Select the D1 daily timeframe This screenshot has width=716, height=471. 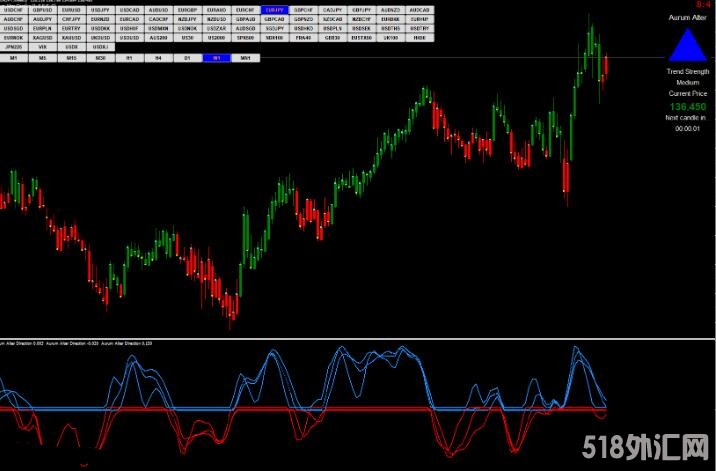[x=188, y=58]
